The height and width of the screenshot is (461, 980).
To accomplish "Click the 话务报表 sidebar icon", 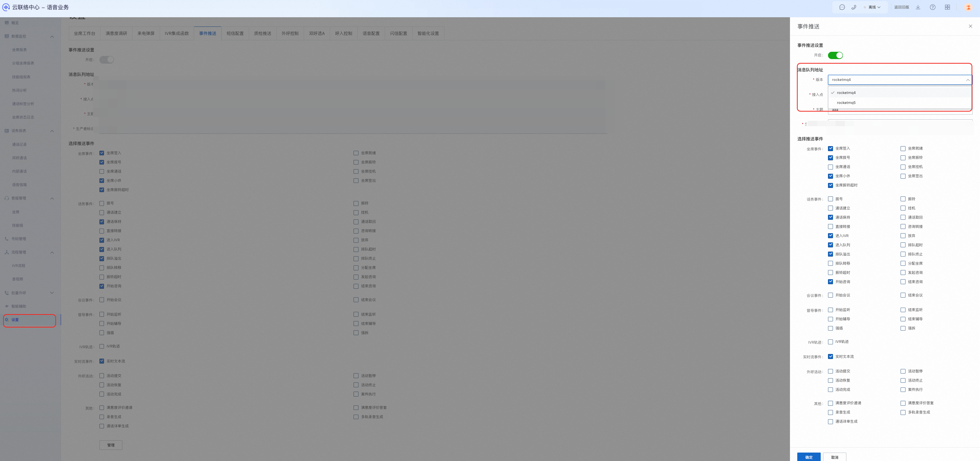I will (x=7, y=131).
